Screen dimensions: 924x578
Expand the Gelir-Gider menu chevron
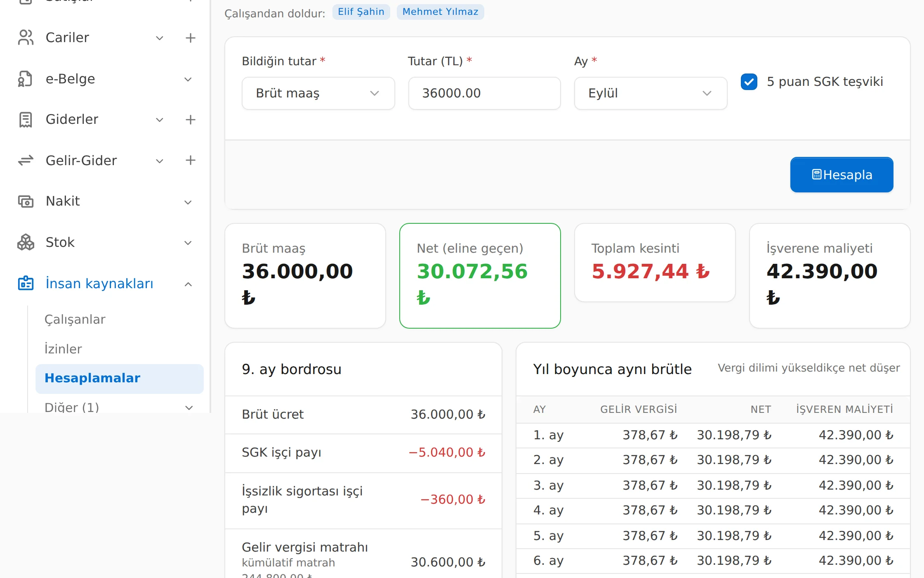(x=160, y=161)
